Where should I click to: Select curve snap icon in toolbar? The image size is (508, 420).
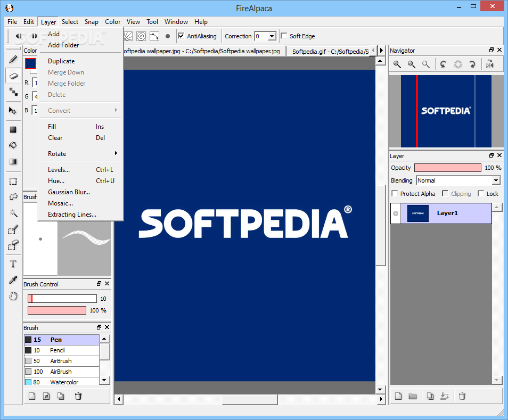click(154, 36)
